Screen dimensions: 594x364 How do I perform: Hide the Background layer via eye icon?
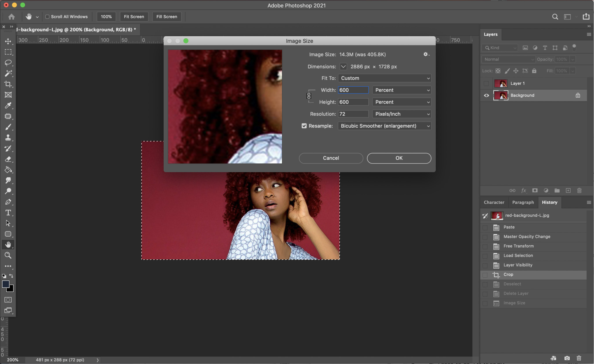tap(486, 95)
